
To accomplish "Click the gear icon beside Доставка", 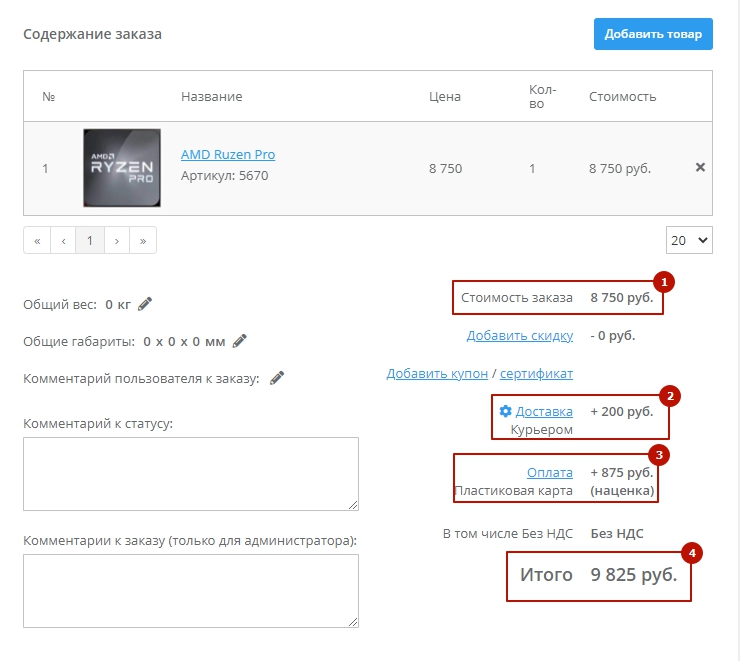I will [505, 411].
